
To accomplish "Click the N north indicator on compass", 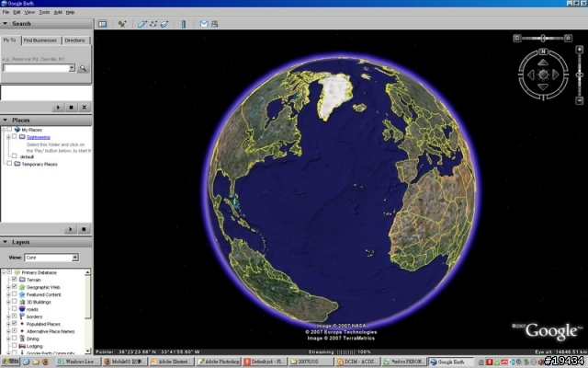I will tap(543, 52).
